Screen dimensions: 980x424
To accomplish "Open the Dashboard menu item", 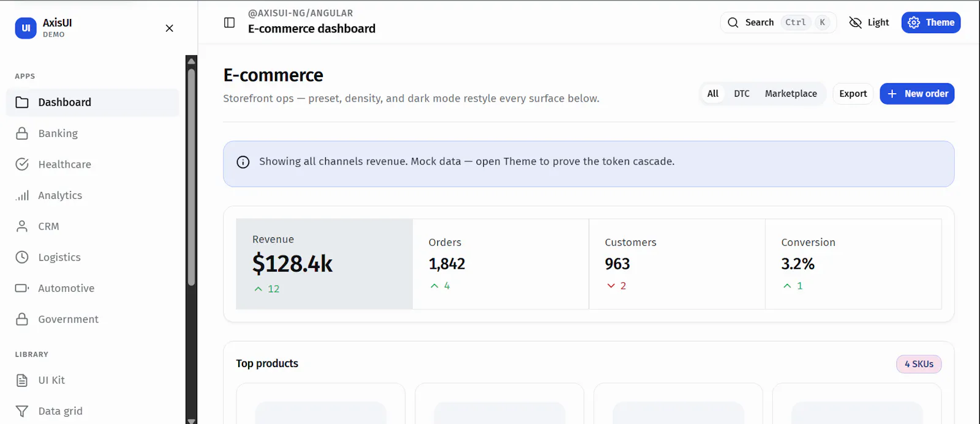I will [92, 102].
